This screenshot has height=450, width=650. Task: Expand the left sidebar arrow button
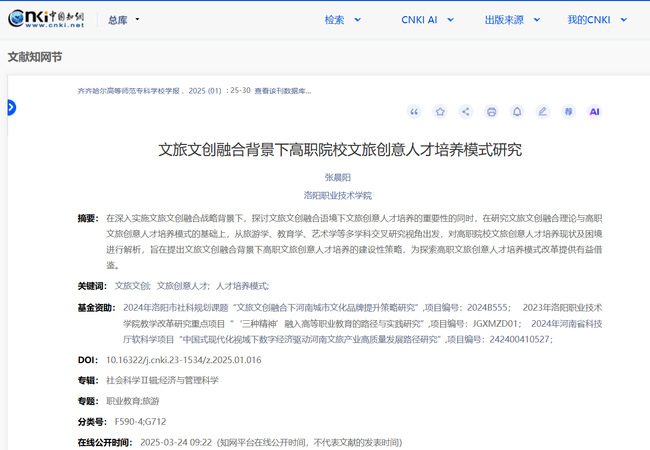coord(11,107)
